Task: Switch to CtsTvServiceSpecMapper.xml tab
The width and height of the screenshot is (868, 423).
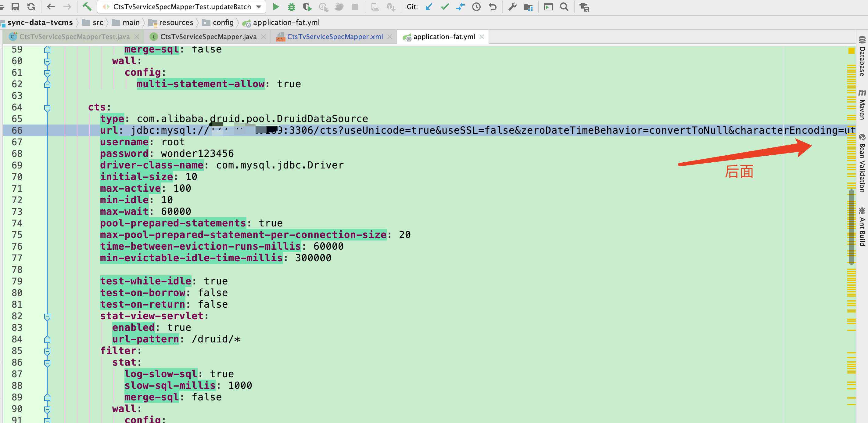Action: (335, 37)
